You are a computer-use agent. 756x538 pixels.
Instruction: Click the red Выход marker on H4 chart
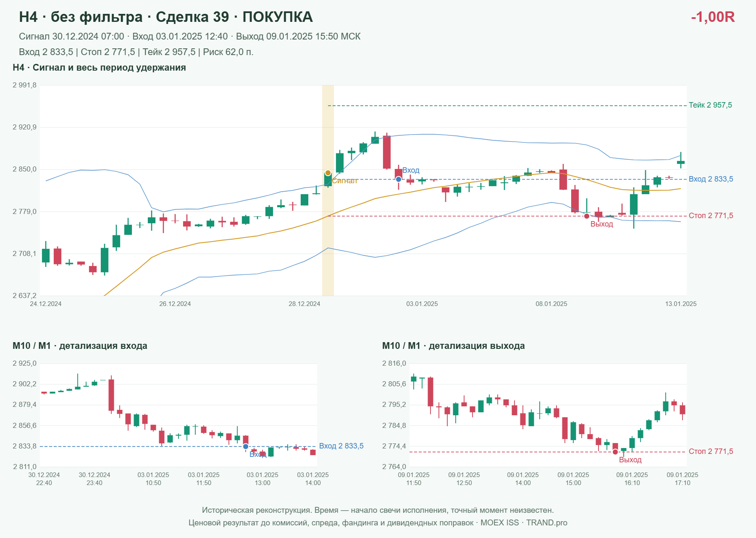(587, 216)
